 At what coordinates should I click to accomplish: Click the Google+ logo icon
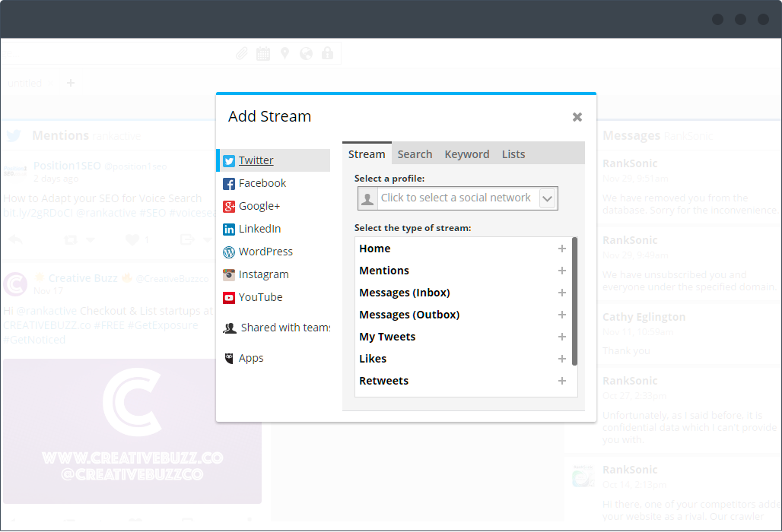[x=229, y=206]
